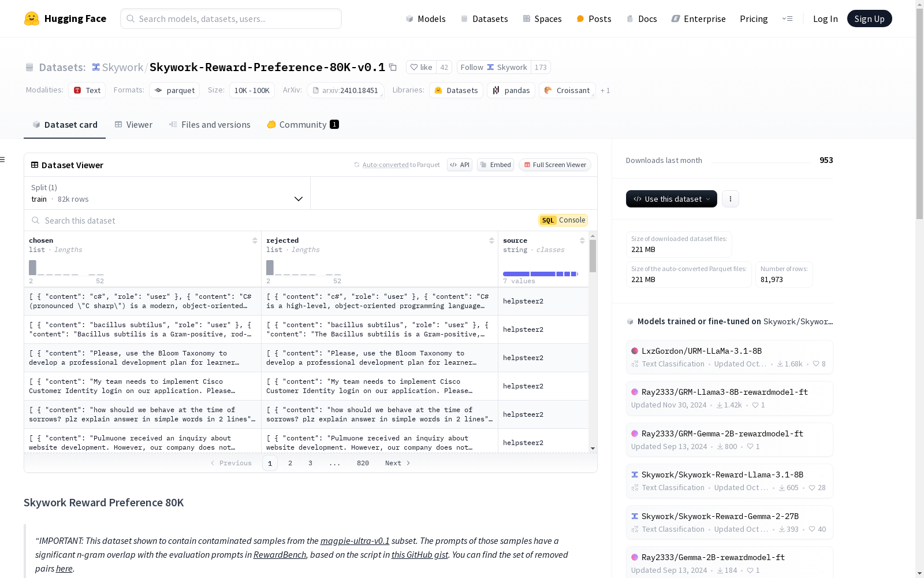Open this GitHub gist link
The image size is (924, 578).
click(420, 555)
